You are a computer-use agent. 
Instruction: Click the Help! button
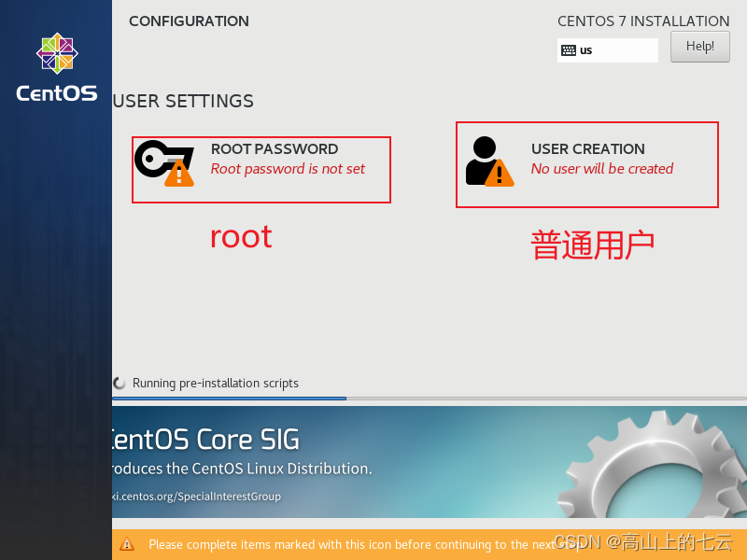[x=699, y=47]
